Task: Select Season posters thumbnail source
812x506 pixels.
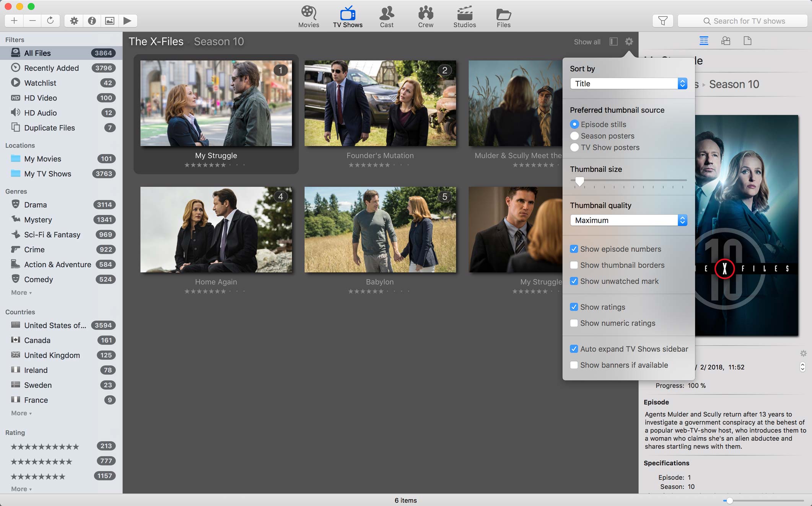Action: (x=602, y=136)
